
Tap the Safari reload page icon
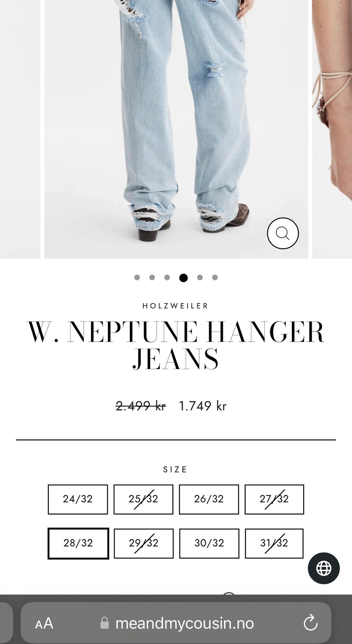click(310, 623)
